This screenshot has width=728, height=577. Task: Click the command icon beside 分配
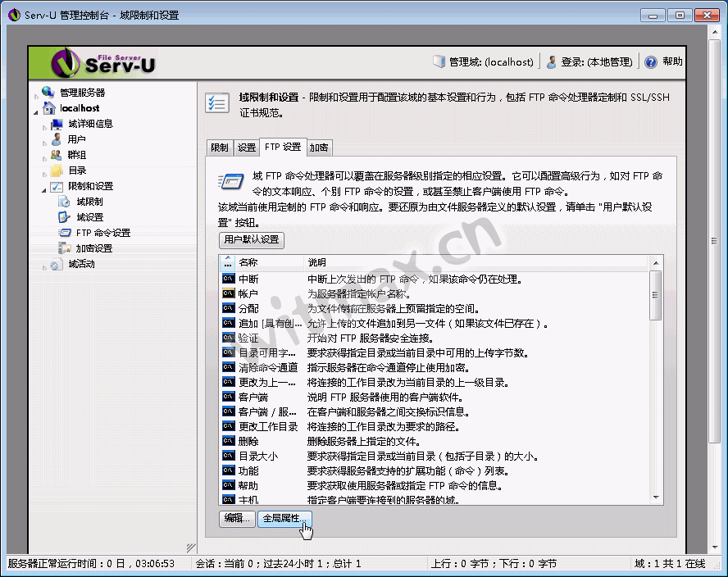coord(229,308)
